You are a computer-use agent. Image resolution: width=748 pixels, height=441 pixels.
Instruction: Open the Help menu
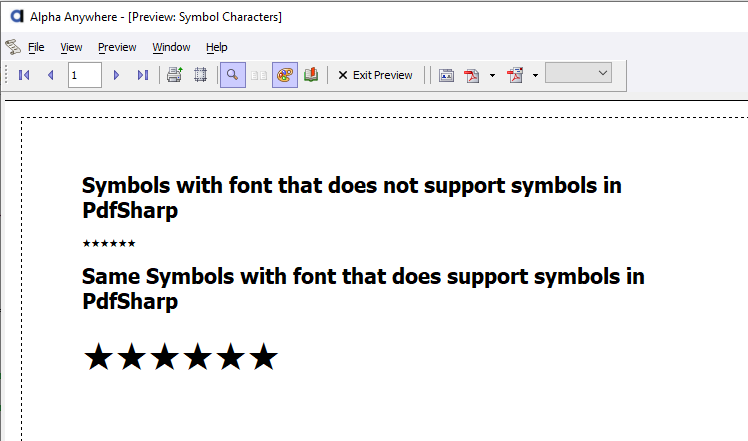tap(217, 47)
